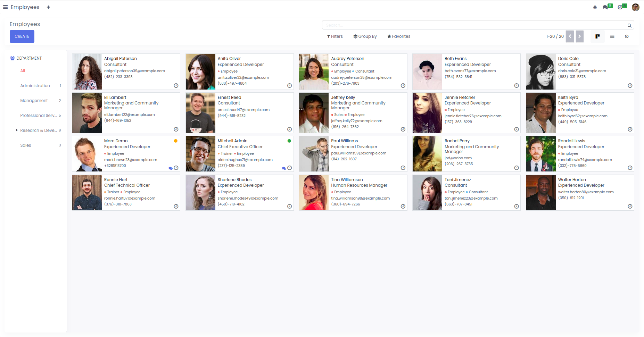Go to next page of employees
The height and width of the screenshot is (337, 644).
579,36
